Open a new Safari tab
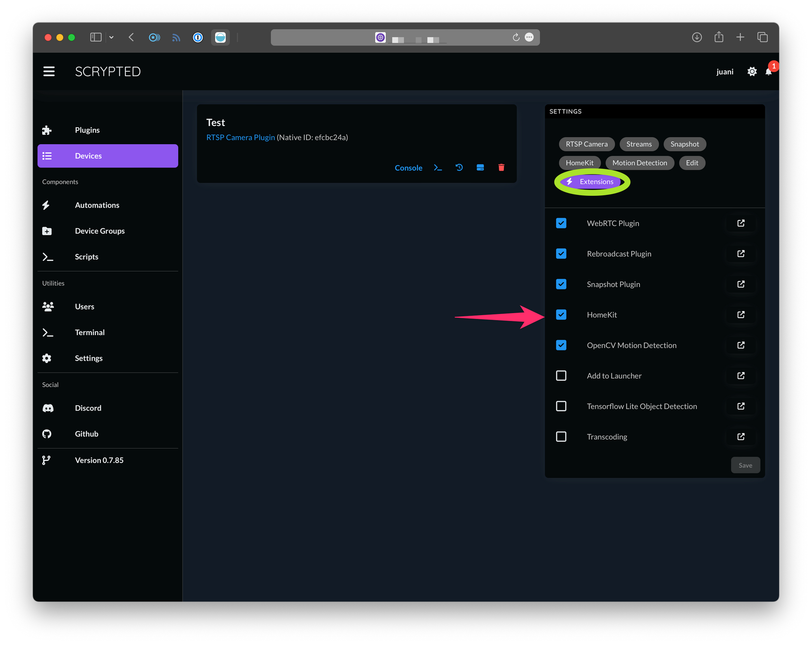 click(740, 37)
